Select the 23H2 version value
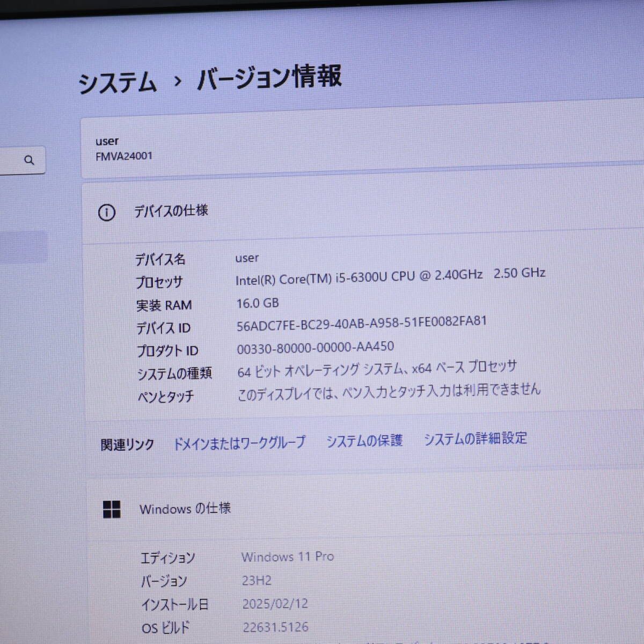Screen dimensions: 644x644 point(257,581)
